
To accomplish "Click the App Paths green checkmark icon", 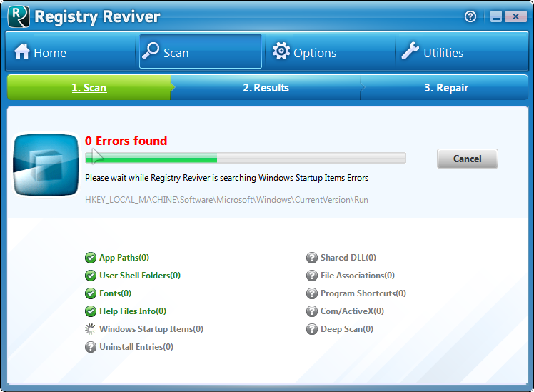I will click(x=91, y=258).
